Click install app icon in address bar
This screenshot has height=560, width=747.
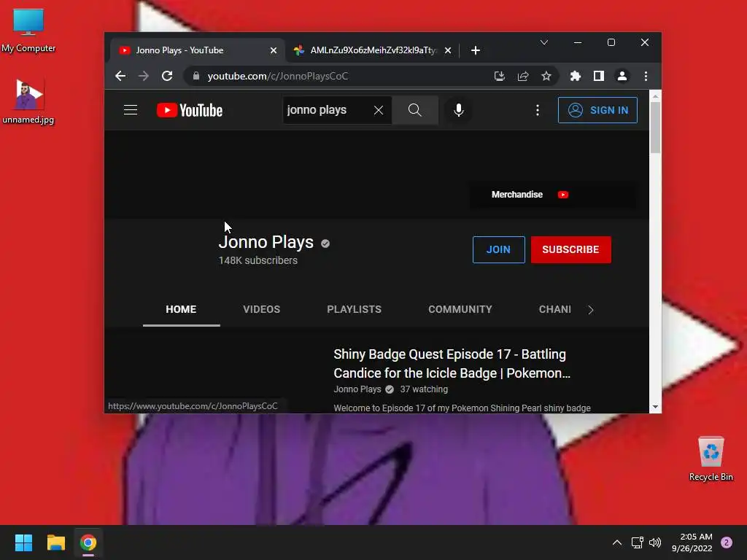click(499, 76)
